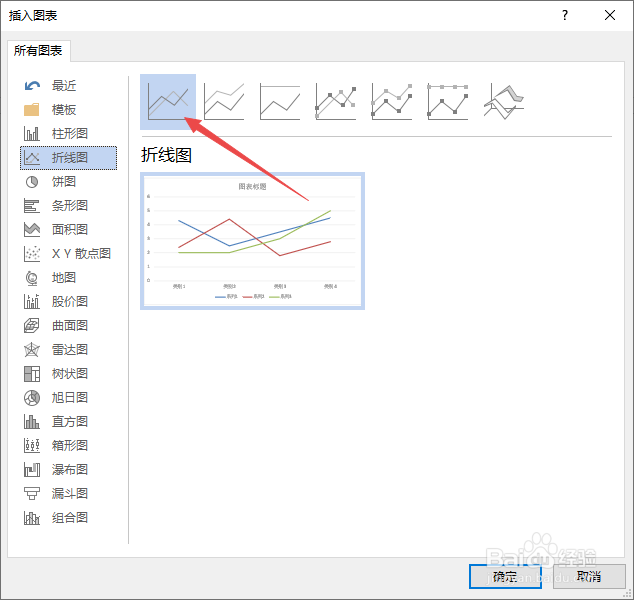Select the 箱形图 box plot category
This screenshot has height=600, width=634.
point(68,445)
